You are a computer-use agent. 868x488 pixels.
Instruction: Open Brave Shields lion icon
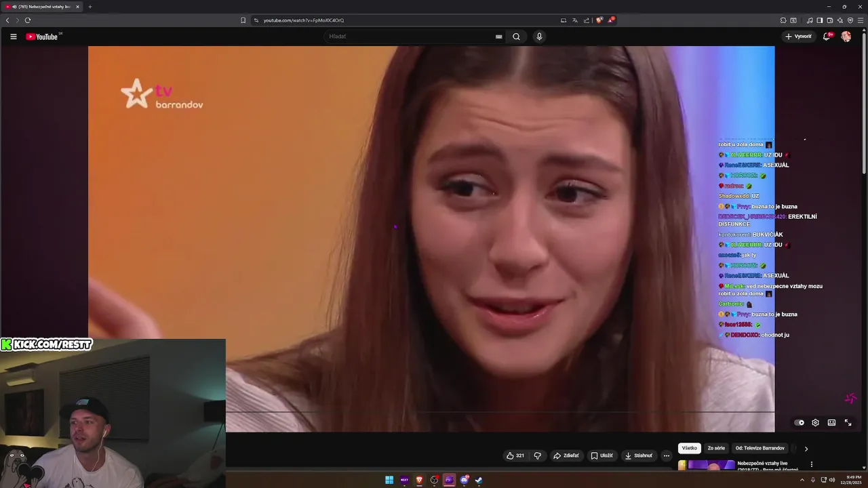click(599, 20)
